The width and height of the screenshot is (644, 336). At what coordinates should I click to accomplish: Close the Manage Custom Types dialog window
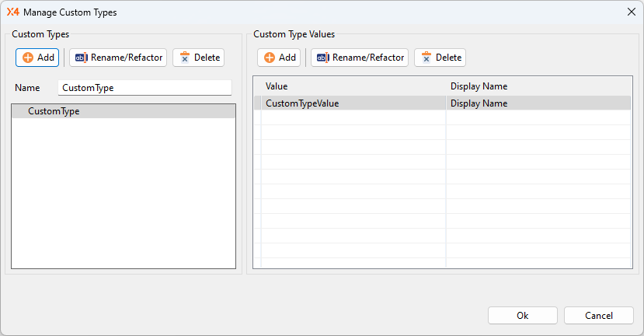631,12
